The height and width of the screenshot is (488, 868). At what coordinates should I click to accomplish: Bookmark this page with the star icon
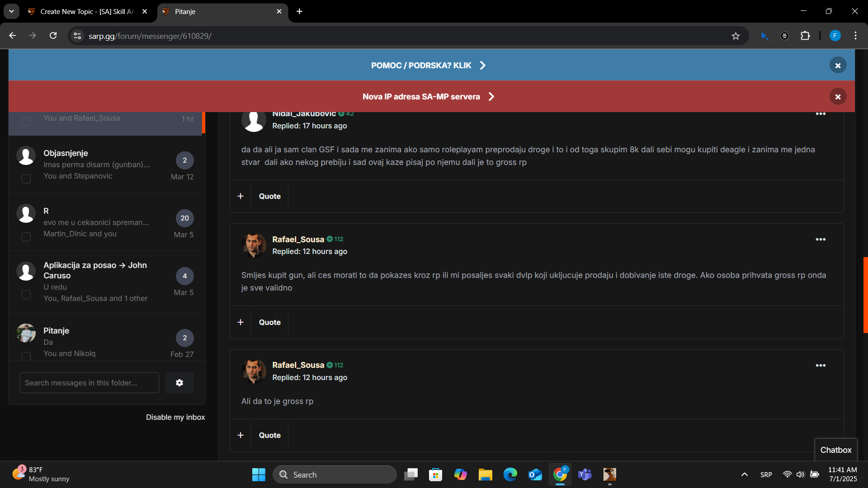pos(736,36)
